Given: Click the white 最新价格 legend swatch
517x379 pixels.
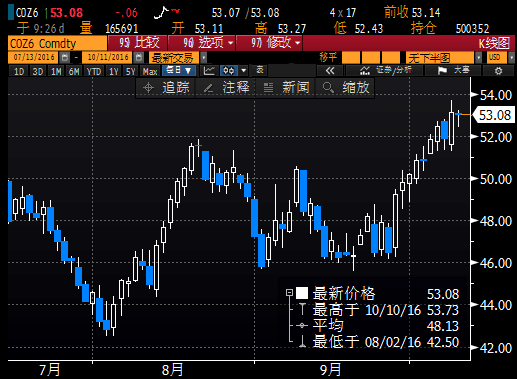Looking at the screenshot, I should click(x=302, y=293).
